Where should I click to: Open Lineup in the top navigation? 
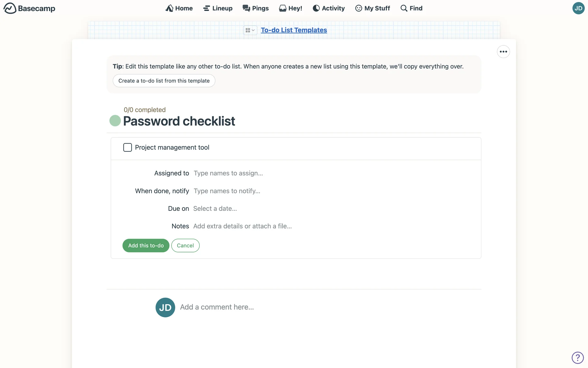[x=218, y=8]
